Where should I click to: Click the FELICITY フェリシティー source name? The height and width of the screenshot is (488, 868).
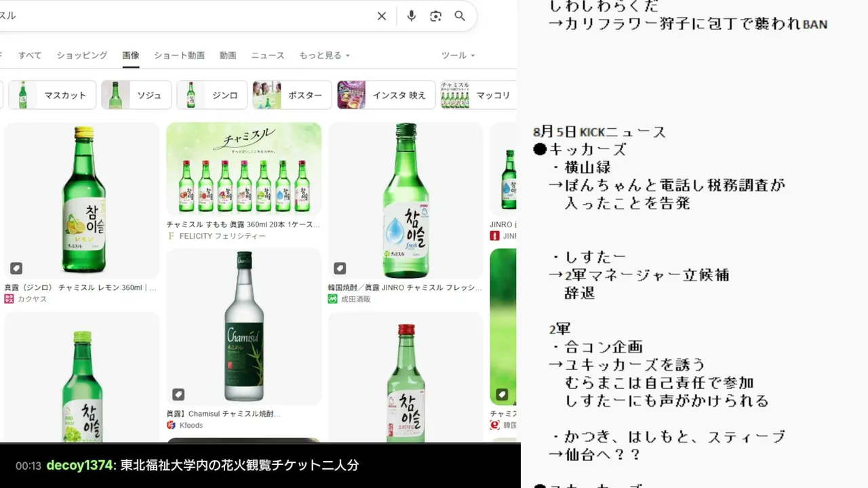[222, 236]
